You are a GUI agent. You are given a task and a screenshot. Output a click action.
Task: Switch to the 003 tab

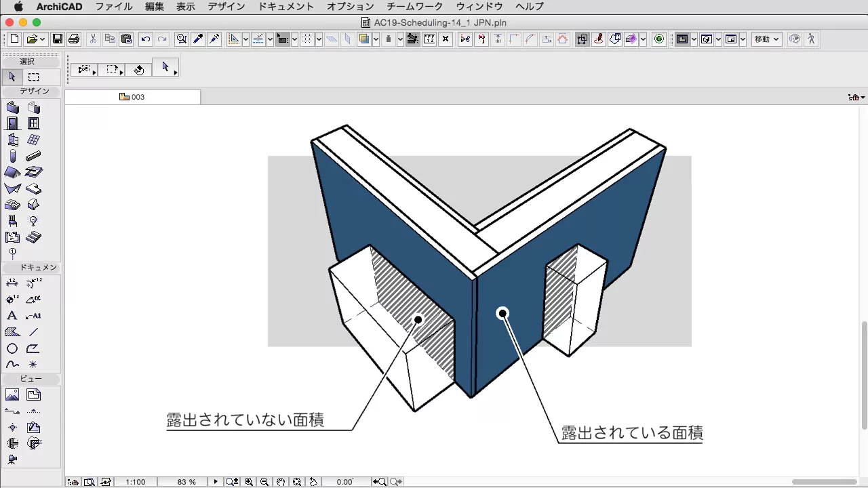coord(132,97)
